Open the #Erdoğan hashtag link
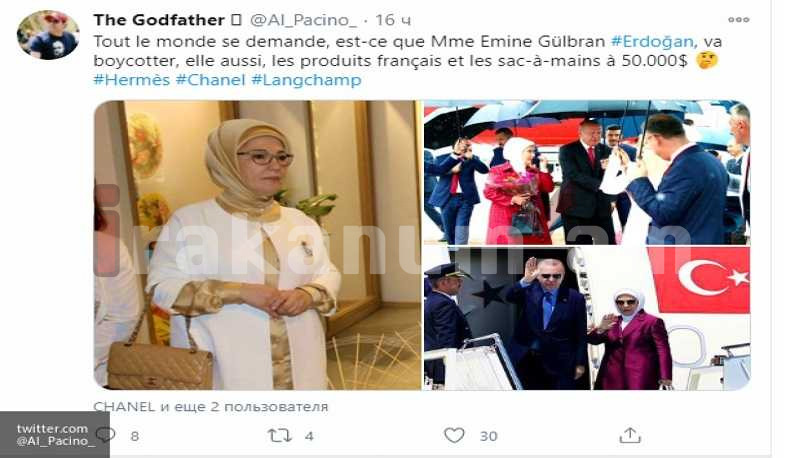This screenshot has height=458, width=786. (x=652, y=42)
